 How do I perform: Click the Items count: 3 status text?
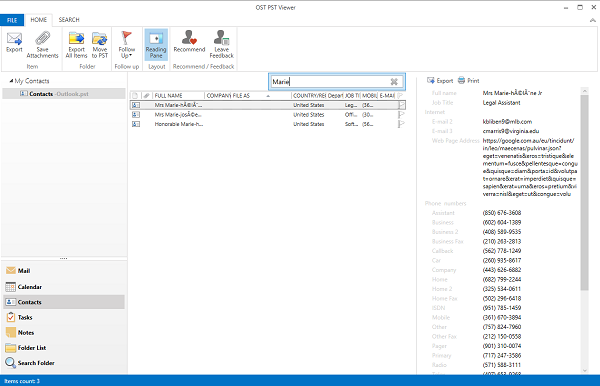pos(22,381)
